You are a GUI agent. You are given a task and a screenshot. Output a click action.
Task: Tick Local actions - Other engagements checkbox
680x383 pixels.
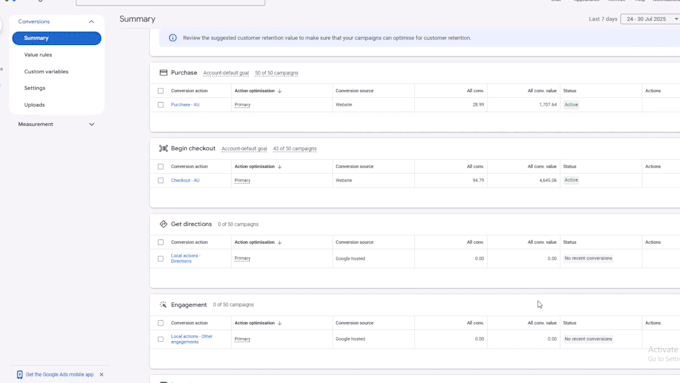(161, 339)
